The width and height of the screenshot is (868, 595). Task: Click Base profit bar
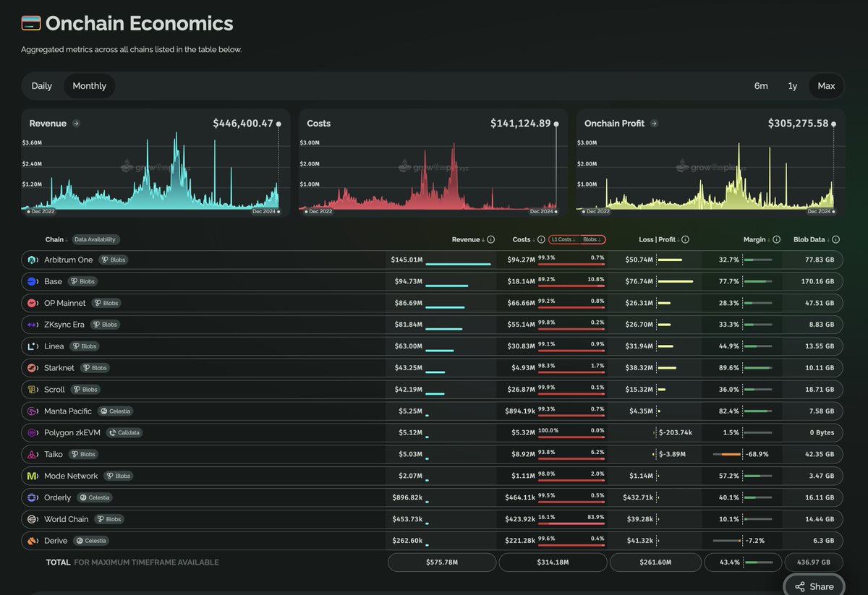click(x=675, y=281)
